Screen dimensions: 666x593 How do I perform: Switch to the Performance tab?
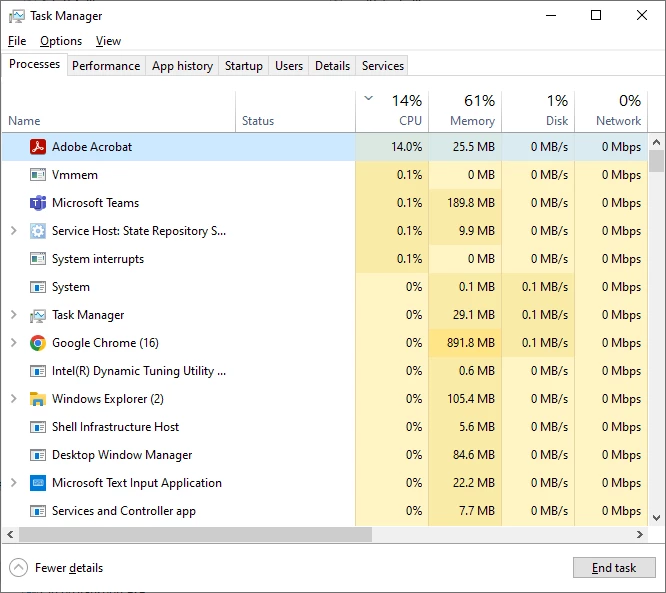[106, 66]
